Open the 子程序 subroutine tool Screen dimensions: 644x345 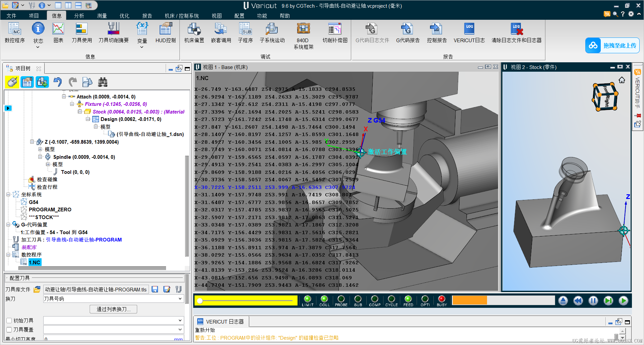point(245,33)
